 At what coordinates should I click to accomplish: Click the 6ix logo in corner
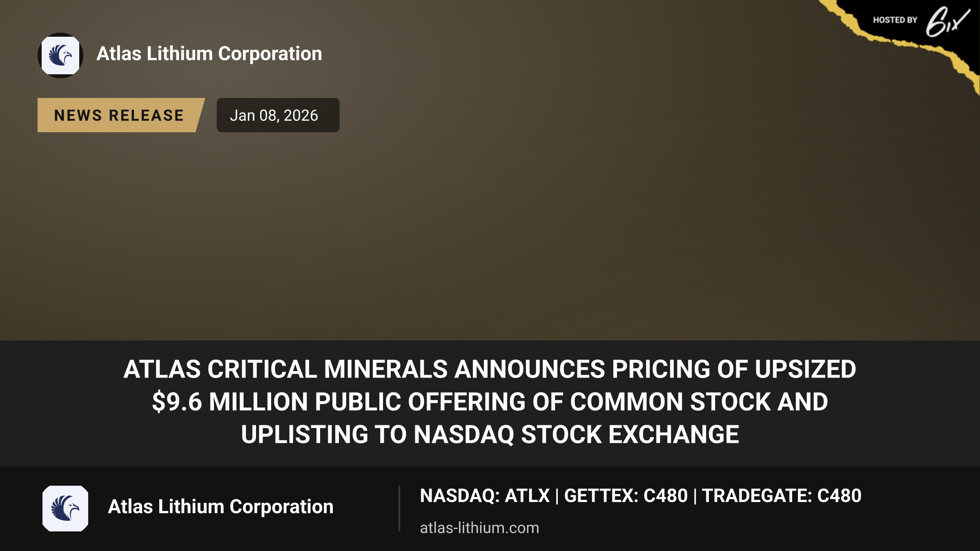click(x=947, y=21)
